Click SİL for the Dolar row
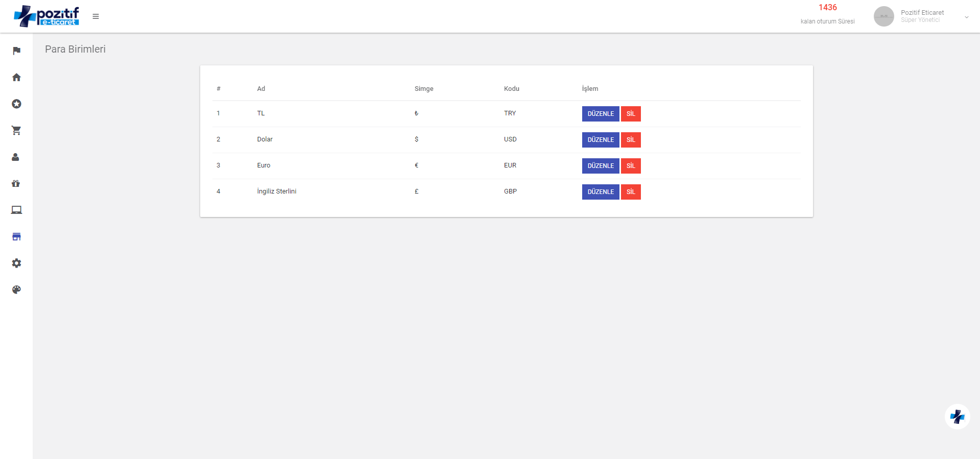This screenshot has width=980, height=459. click(x=631, y=140)
